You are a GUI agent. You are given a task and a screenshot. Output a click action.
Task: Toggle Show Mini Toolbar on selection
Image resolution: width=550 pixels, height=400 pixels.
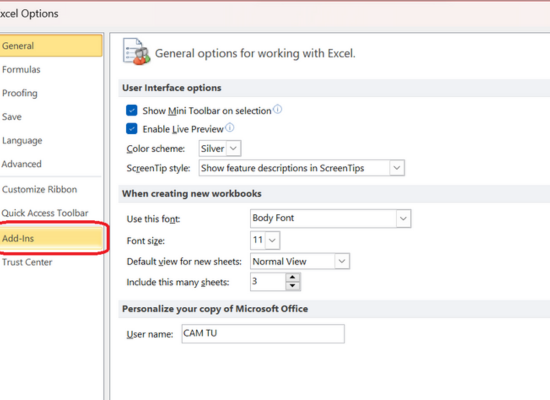tap(132, 110)
